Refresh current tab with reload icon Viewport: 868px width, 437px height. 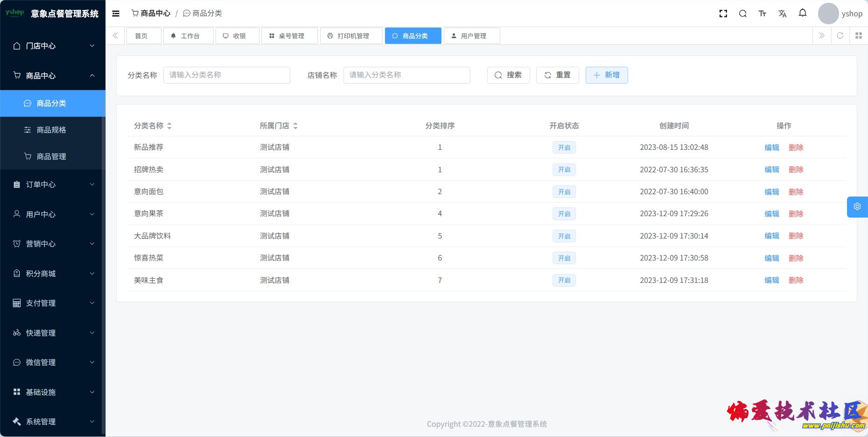tap(840, 35)
